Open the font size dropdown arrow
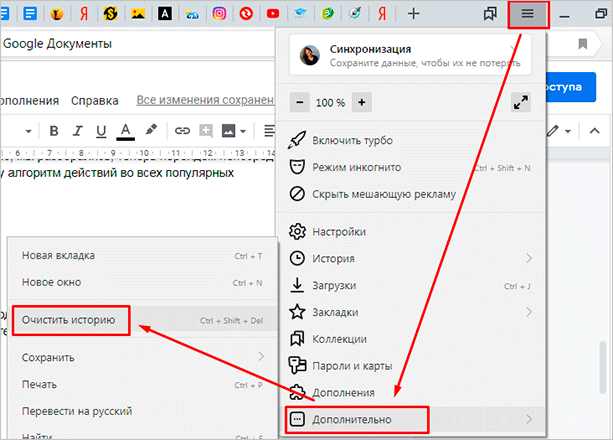613x440 pixels. pos(28,131)
